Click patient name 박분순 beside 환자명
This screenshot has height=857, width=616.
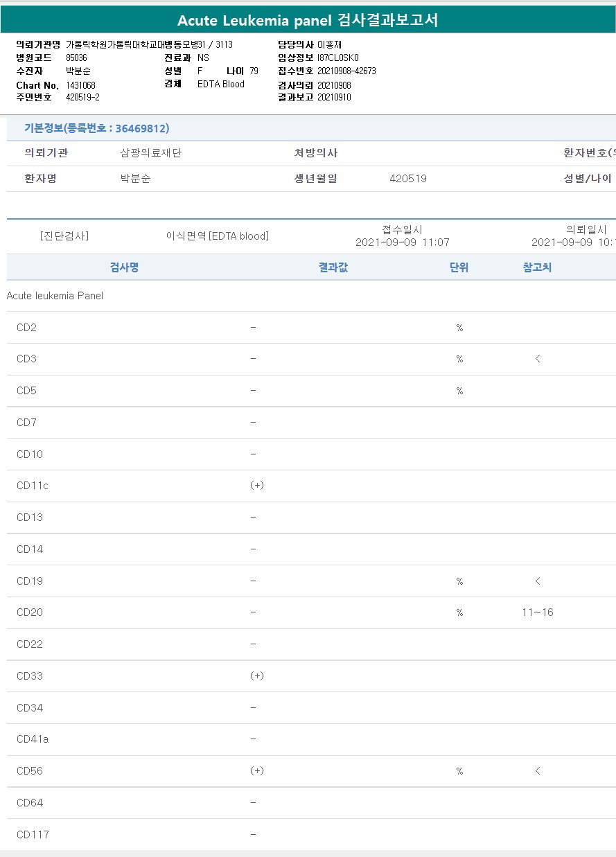click(135, 178)
